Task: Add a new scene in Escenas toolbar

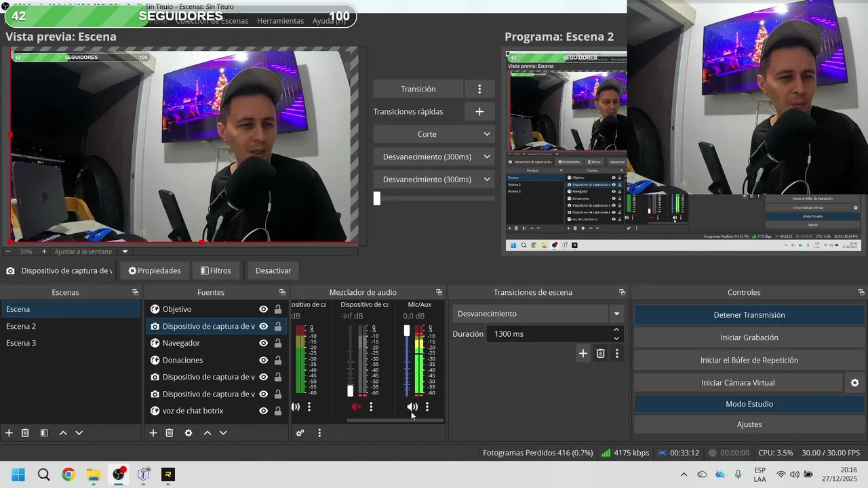Action: [x=9, y=433]
